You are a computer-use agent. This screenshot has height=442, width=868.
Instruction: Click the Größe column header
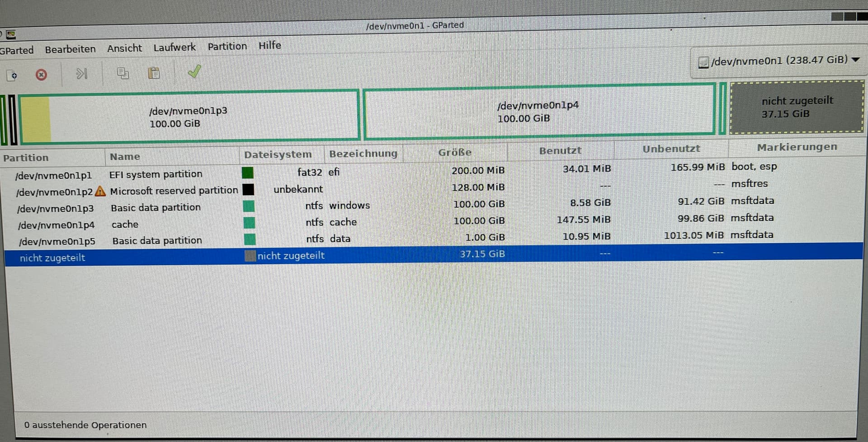coord(454,152)
